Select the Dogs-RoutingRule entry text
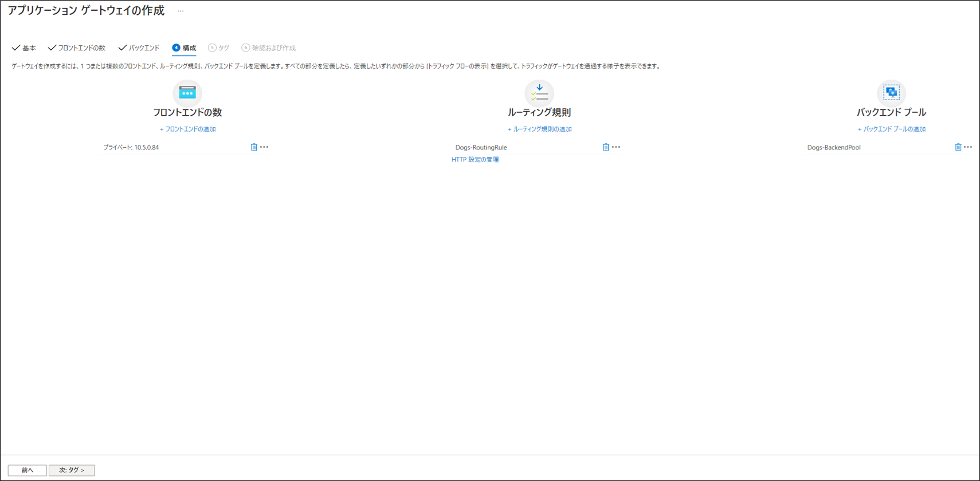The height and width of the screenshot is (481, 980). [x=481, y=148]
